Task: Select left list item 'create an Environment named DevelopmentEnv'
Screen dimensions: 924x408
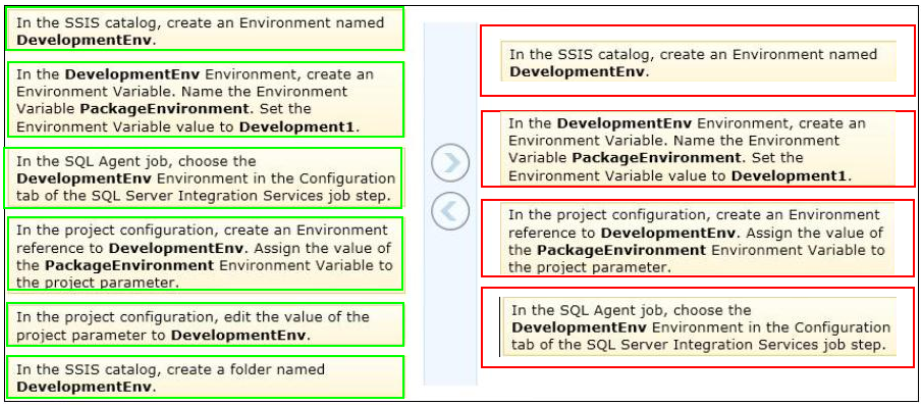Action: (204, 29)
